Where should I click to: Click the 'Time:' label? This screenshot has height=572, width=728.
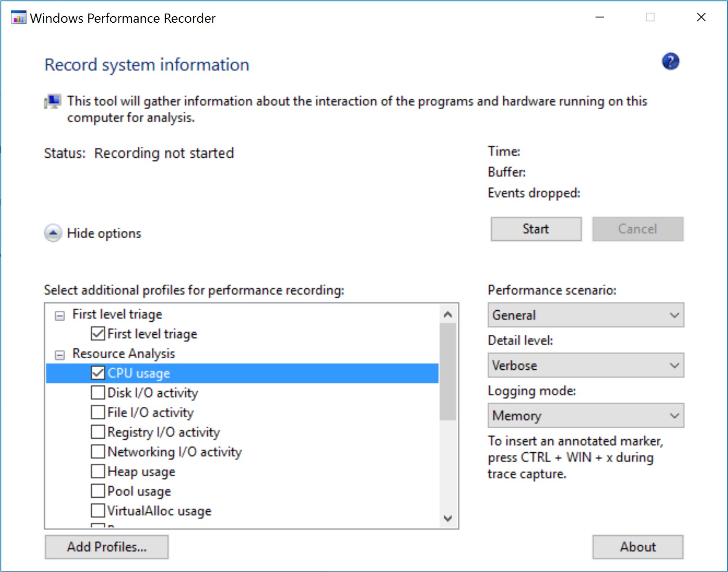point(504,152)
